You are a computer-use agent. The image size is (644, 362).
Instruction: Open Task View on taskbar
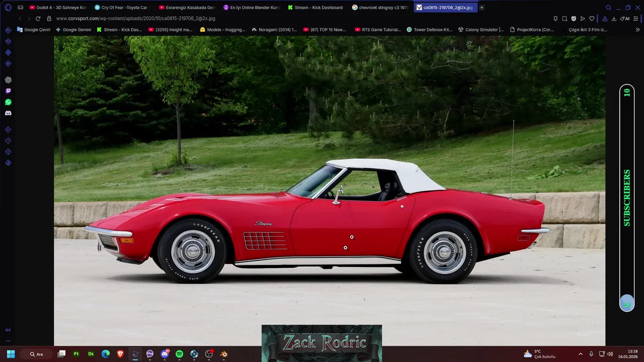pos(61,354)
